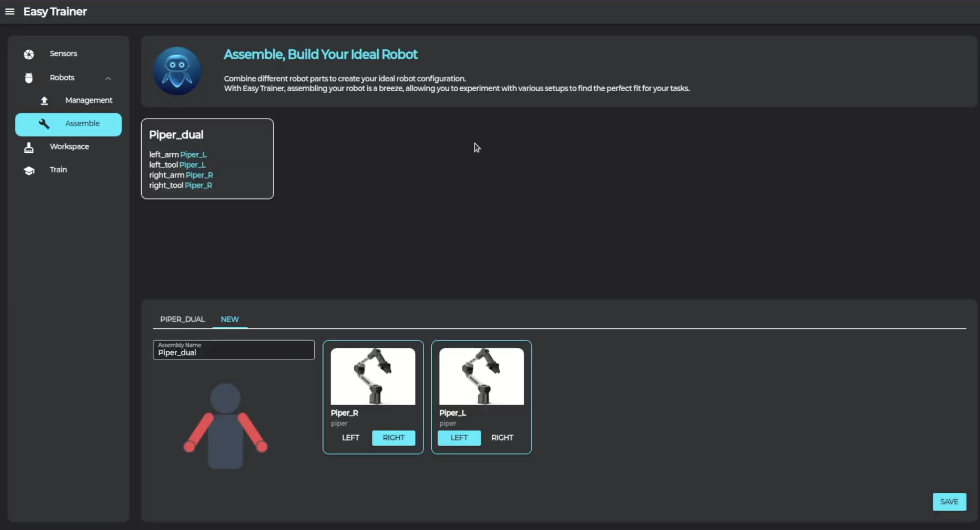The image size is (980, 530).
Task: Set Piper_R to LEFT side
Action: click(350, 438)
